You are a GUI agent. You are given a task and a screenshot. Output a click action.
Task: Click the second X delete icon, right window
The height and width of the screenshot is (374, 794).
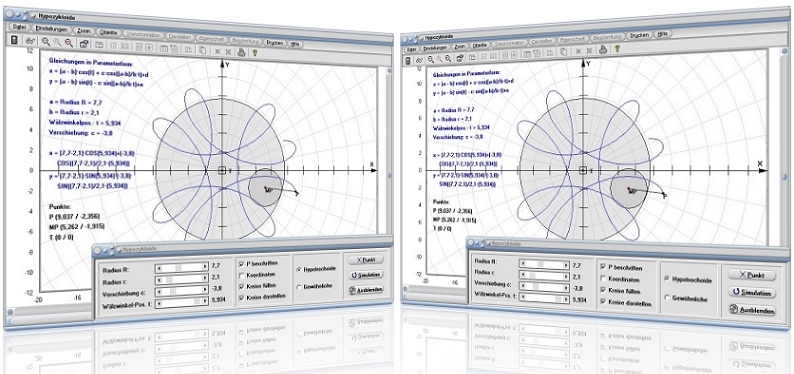589,51
